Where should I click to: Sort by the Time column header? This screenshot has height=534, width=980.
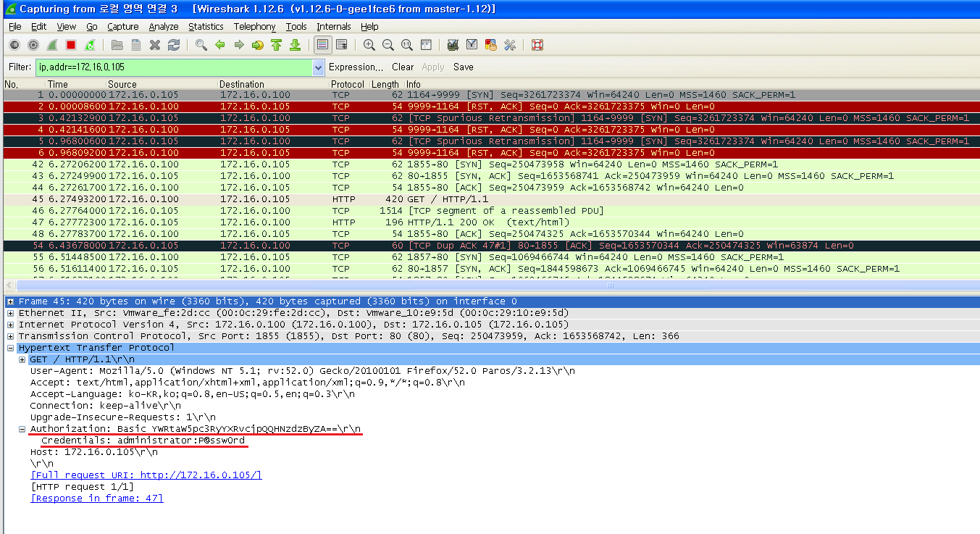tap(58, 85)
